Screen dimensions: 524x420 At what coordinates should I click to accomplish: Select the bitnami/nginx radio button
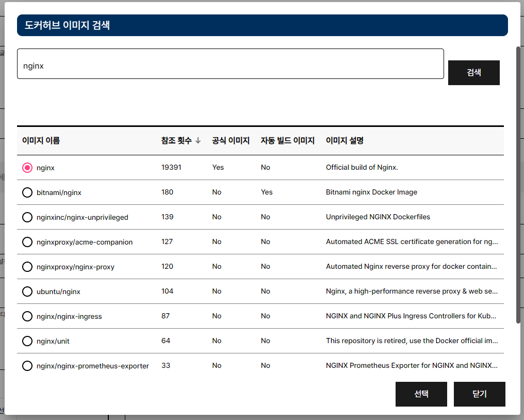[27, 192]
